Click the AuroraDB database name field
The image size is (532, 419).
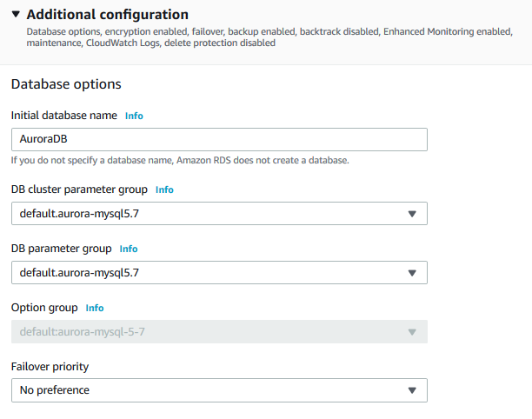click(219, 140)
